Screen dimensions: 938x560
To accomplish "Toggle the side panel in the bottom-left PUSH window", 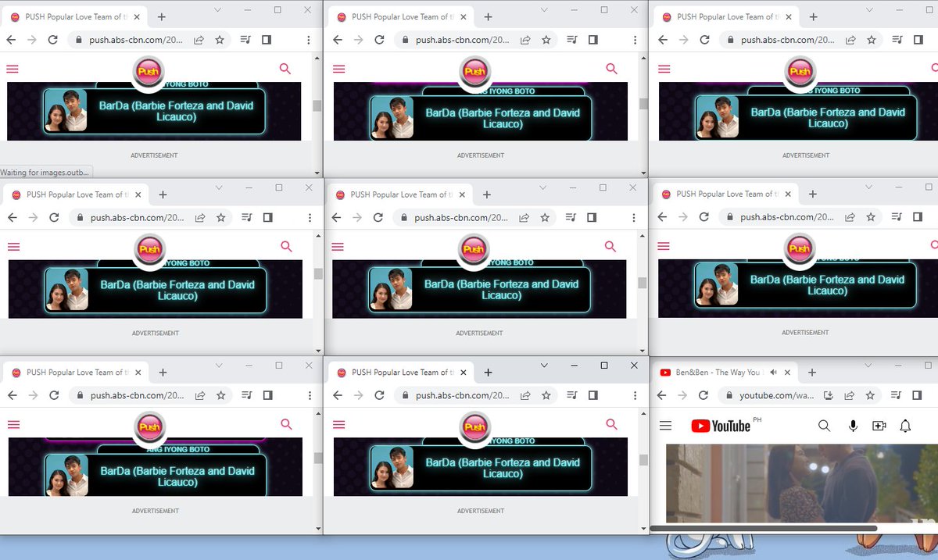I will tap(267, 396).
